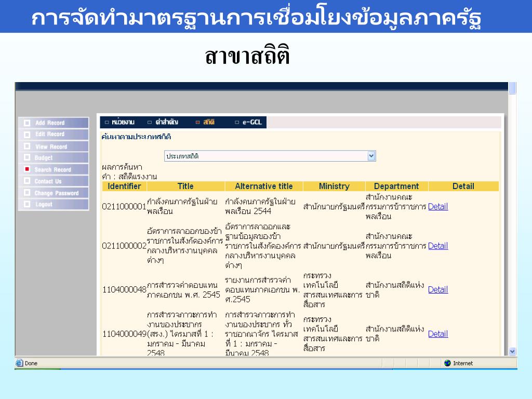Click identifier 0211000001 cell
This screenshot has width=532, height=399.
click(x=124, y=206)
